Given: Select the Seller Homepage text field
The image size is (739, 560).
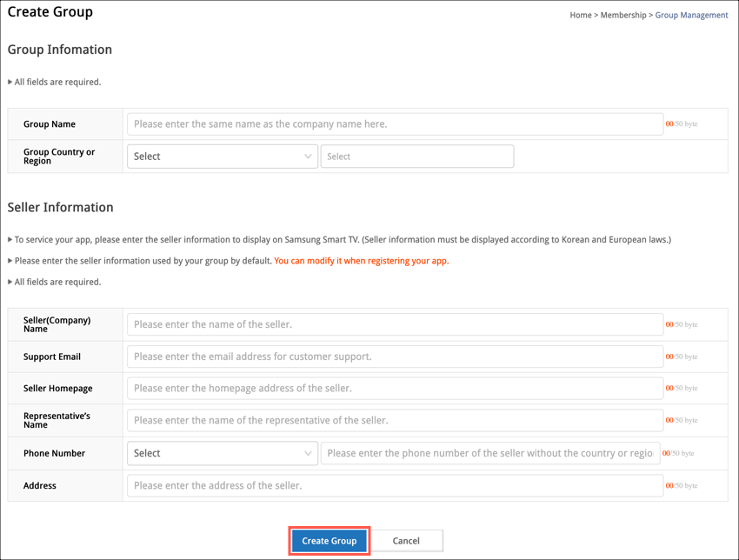Looking at the screenshot, I should point(395,389).
